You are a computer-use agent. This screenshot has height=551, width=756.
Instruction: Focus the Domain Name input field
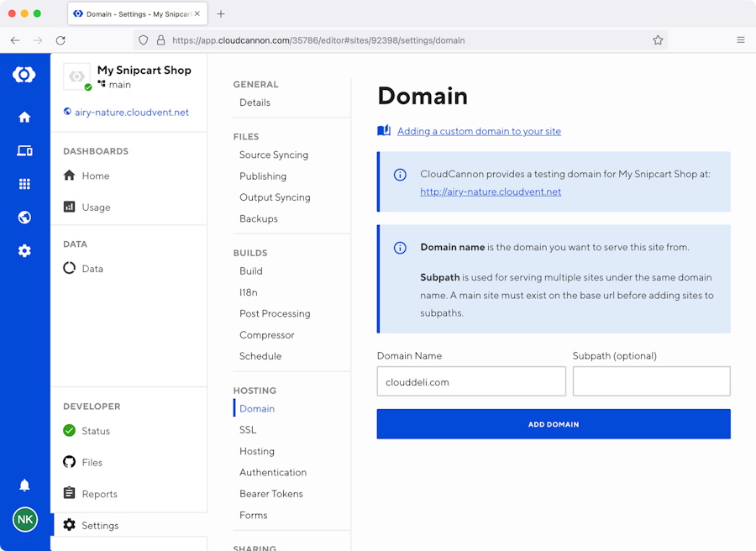click(x=470, y=381)
